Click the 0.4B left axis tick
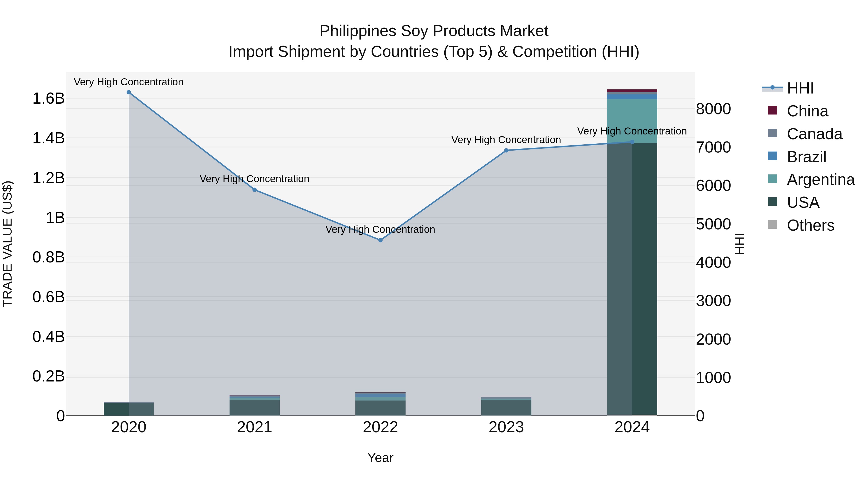This screenshot has height=488, width=868. tap(48, 336)
